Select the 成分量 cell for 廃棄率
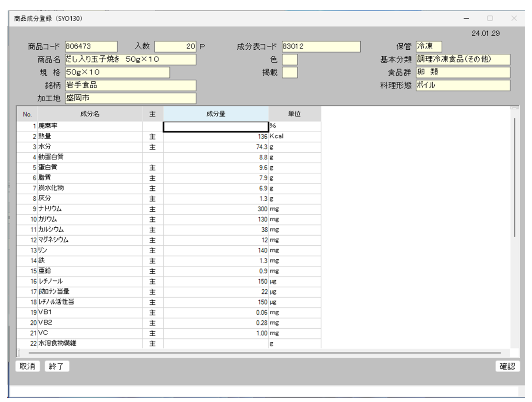This screenshot has width=532, height=402. point(215,127)
